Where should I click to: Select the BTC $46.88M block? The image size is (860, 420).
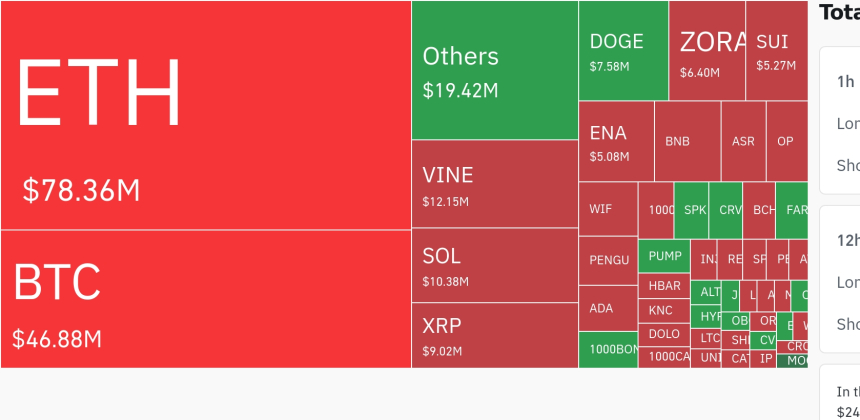pyautogui.click(x=205, y=299)
